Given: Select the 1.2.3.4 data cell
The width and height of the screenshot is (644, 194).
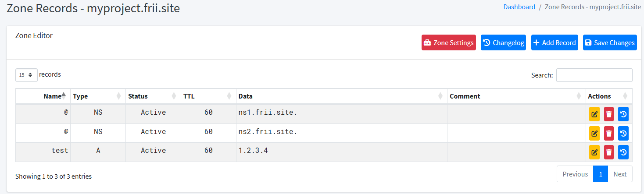Looking at the screenshot, I should point(342,152).
